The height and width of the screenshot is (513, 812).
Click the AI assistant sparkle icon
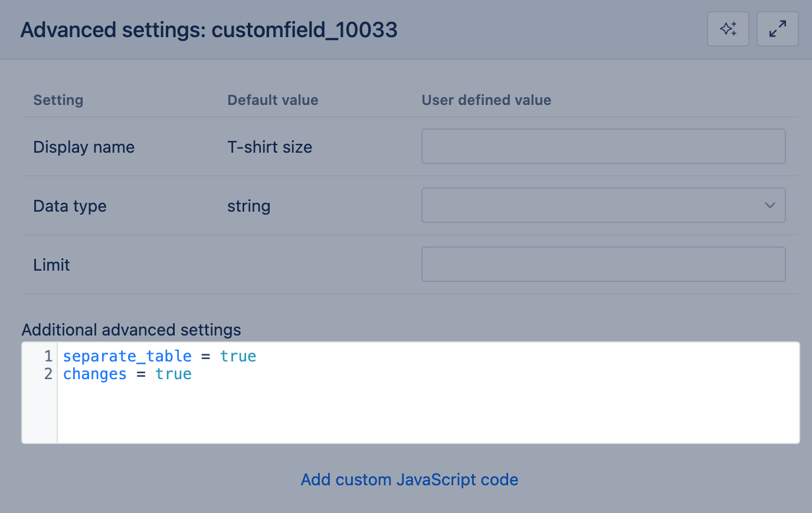[x=728, y=29]
